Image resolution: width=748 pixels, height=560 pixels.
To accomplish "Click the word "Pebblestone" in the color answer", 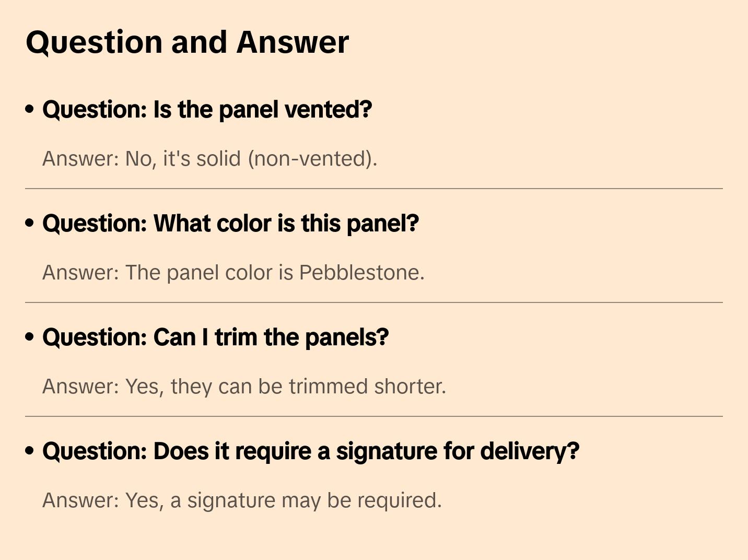I will coord(361,273).
